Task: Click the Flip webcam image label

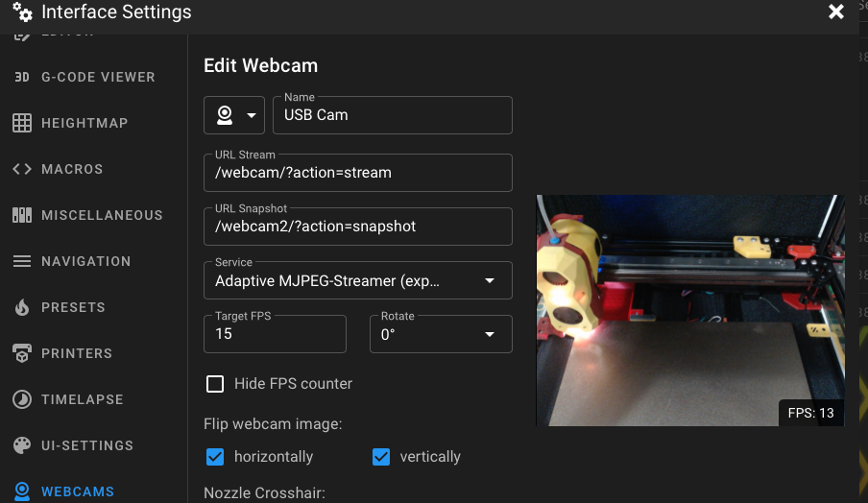Action: tap(273, 424)
